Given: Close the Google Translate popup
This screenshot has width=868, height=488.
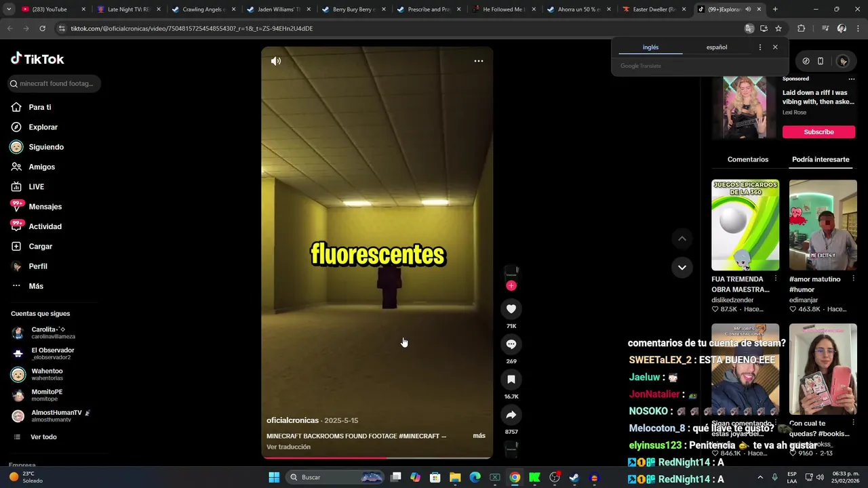Looking at the screenshot, I should tap(775, 47).
